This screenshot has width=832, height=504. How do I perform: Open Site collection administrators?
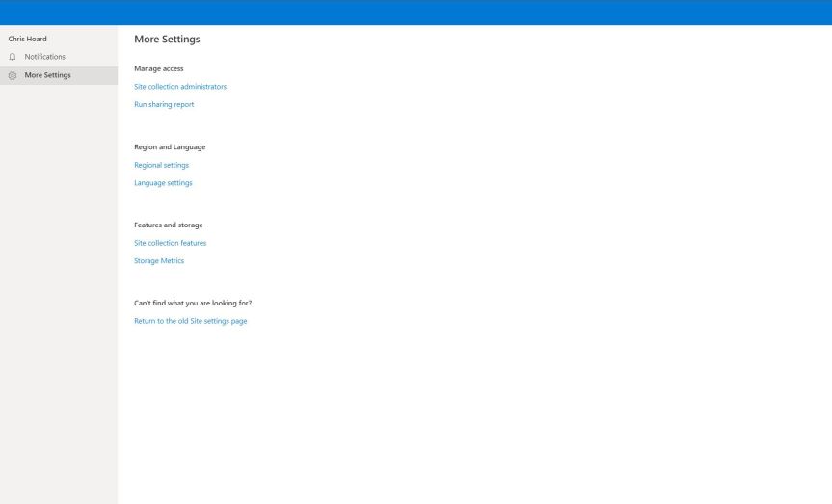point(180,87)
